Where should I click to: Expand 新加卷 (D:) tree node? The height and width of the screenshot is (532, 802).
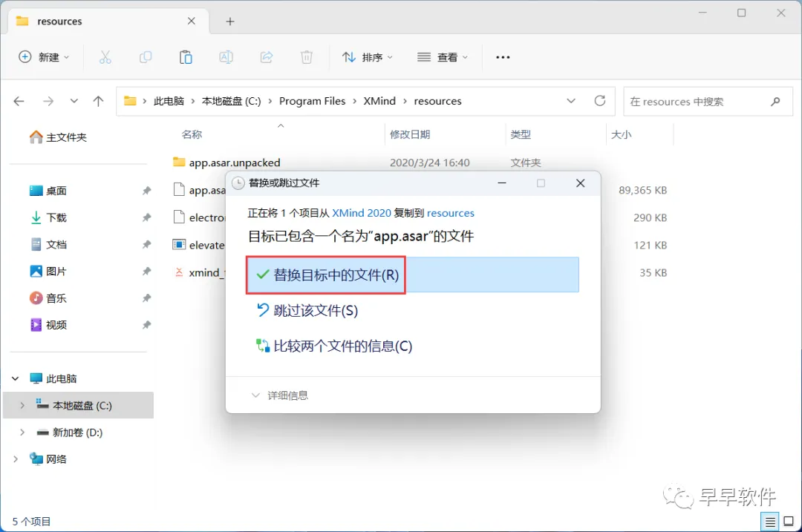click(22, 433)
